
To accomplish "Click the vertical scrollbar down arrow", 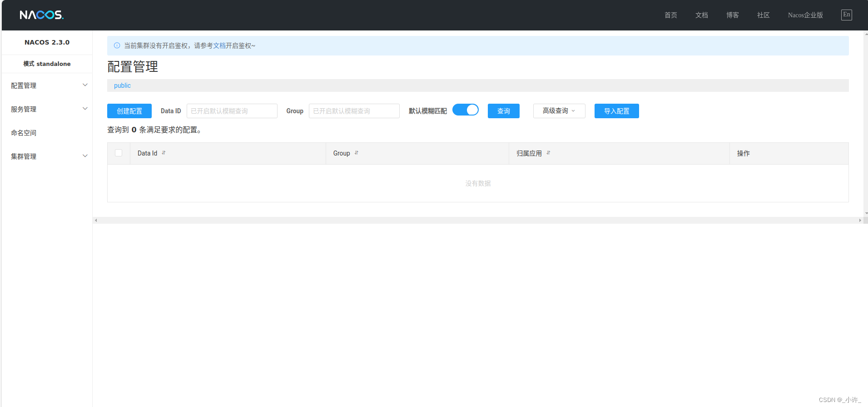I will tap(866, 213).
